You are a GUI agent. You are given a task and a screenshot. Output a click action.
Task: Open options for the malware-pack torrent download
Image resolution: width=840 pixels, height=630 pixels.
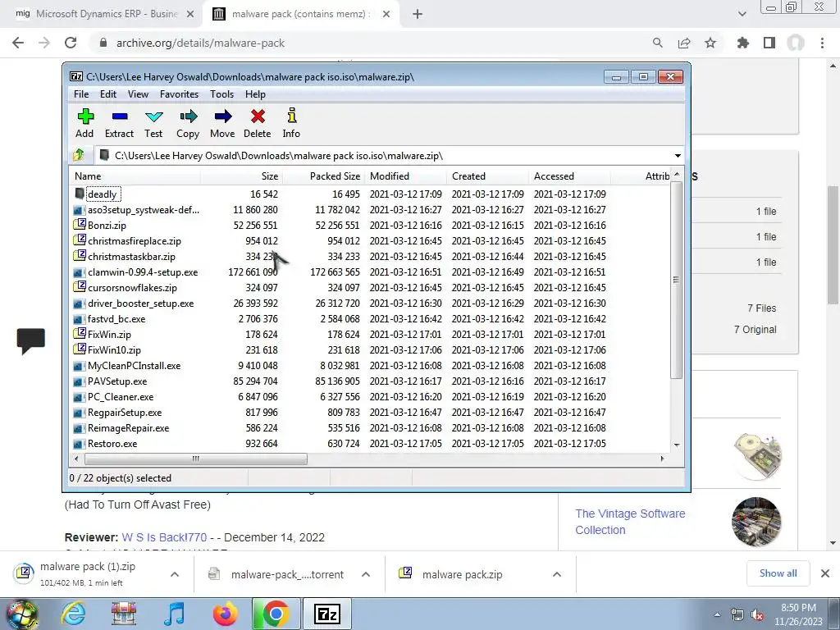pyautogui.click(x=366, y=574)
